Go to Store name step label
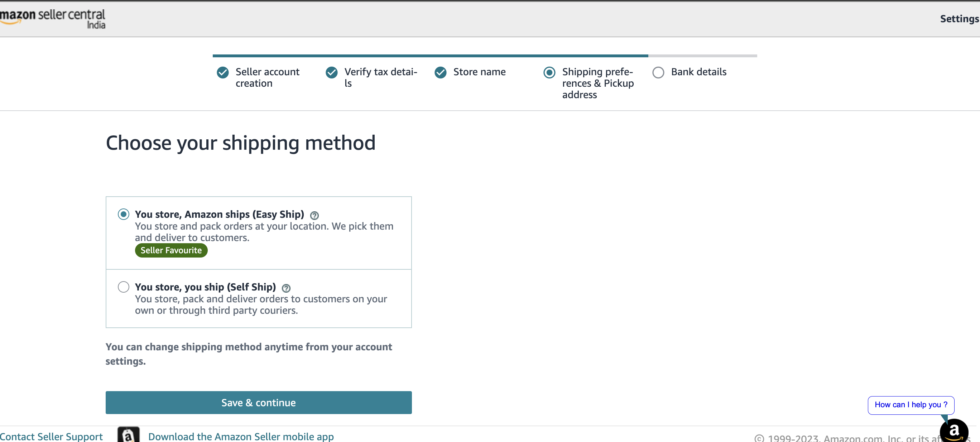The image size is (980, 442). point(479,72)
